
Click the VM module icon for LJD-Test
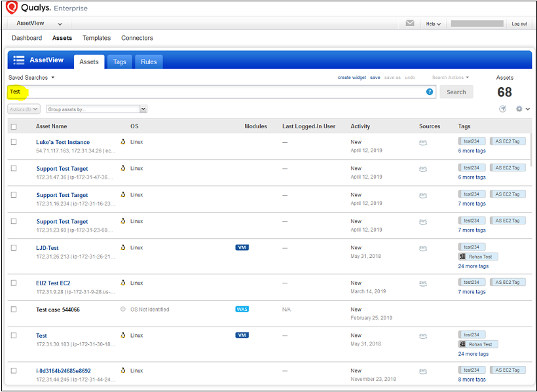coord(242,247)
